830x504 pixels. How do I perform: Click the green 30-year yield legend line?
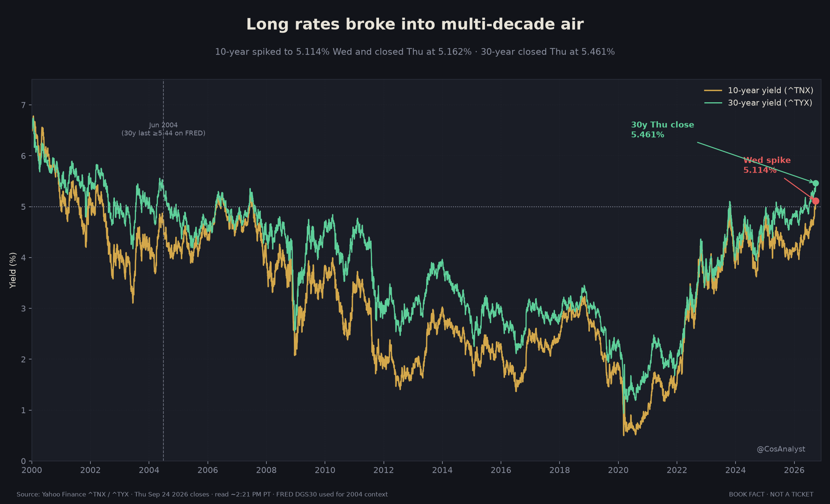[713, 103]
